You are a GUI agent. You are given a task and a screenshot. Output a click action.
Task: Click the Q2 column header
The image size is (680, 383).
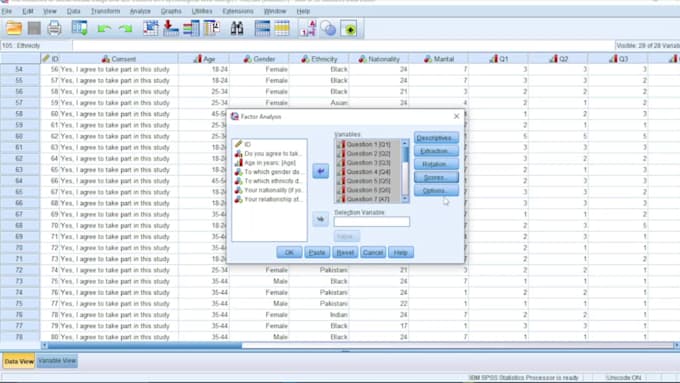pyautogui.click(x=558, y=59)
